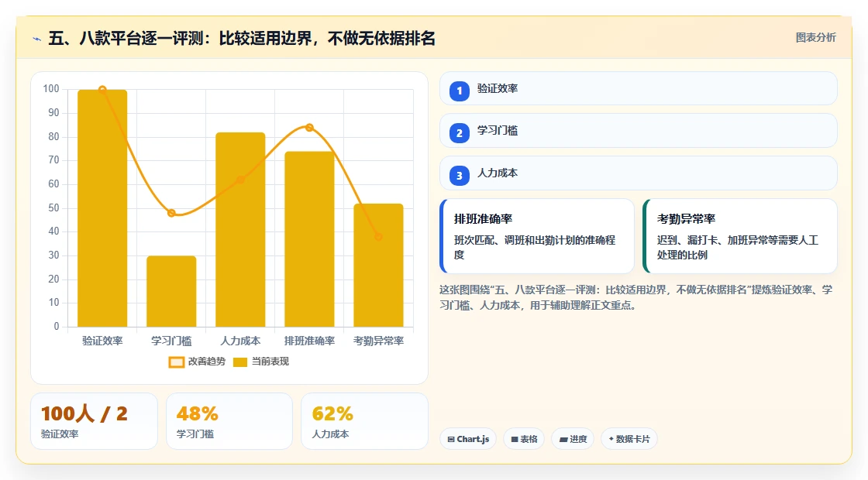Screen dimensions: 868x480
Task: Click the 48% stat card
Action: point(229,421)
